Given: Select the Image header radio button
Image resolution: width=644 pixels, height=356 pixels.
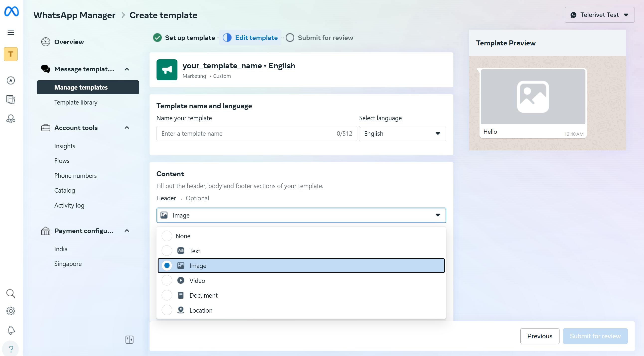Looking at the screenshot, I should coord(167,265).
